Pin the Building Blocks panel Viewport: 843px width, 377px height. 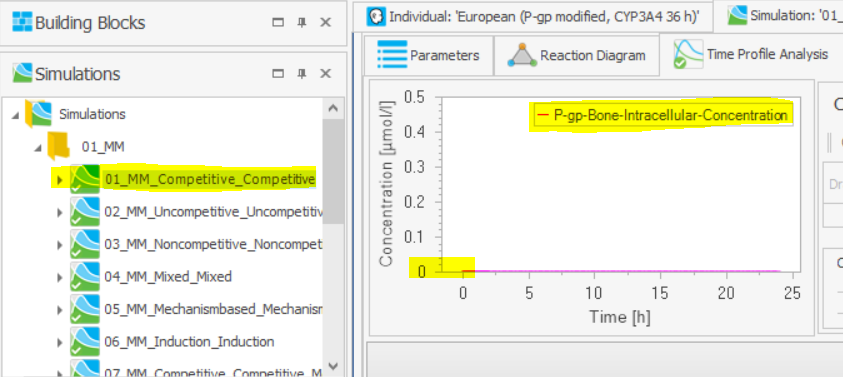coord(302,23)
